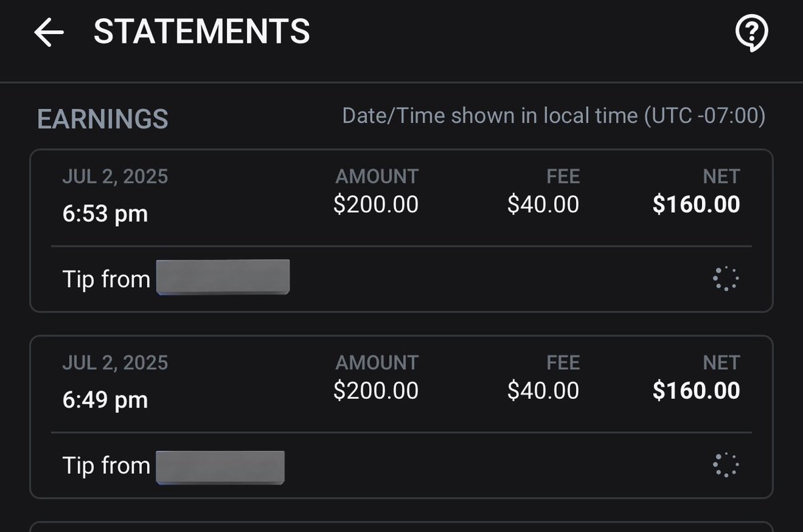803x532 pixels.
Task: Open the 6:49 pm earnings entry time
Action: pyautogui.click(x=105, y=400)
